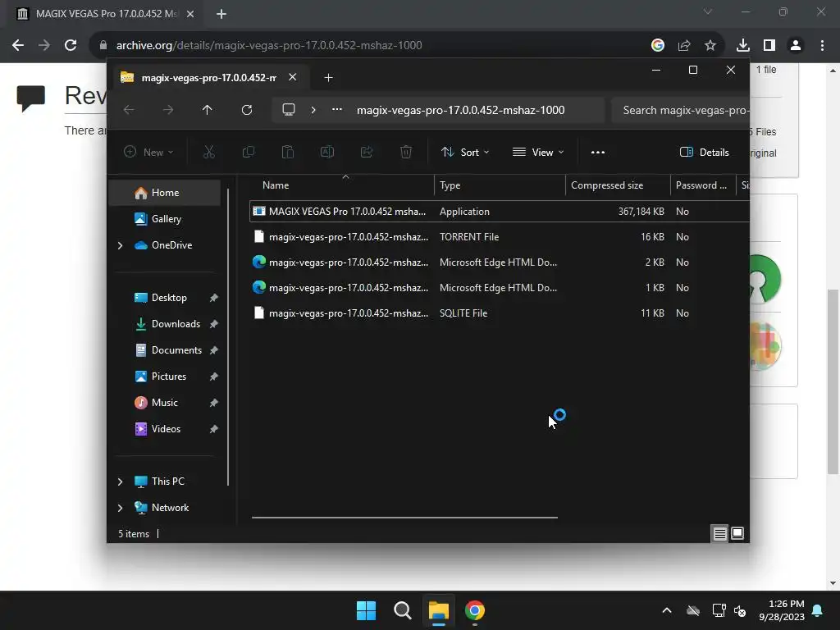Select the MAGIX VEGAS Pro Application file

[x=500, y=211]
